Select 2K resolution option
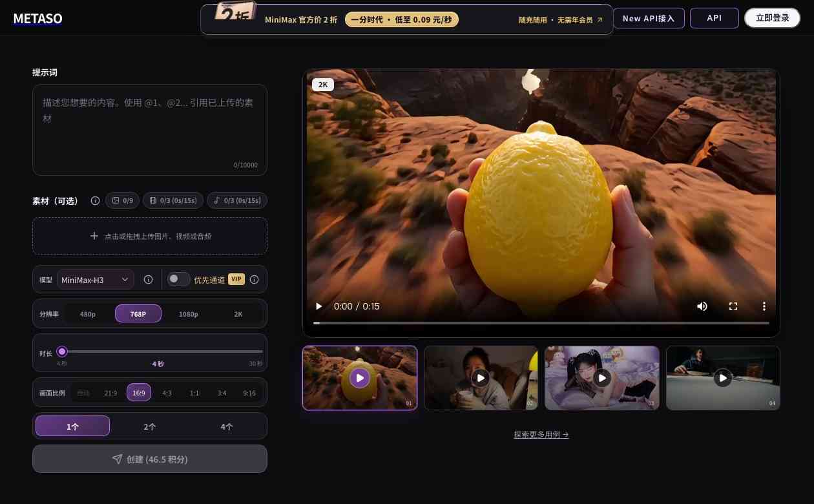 click(238, 314)
